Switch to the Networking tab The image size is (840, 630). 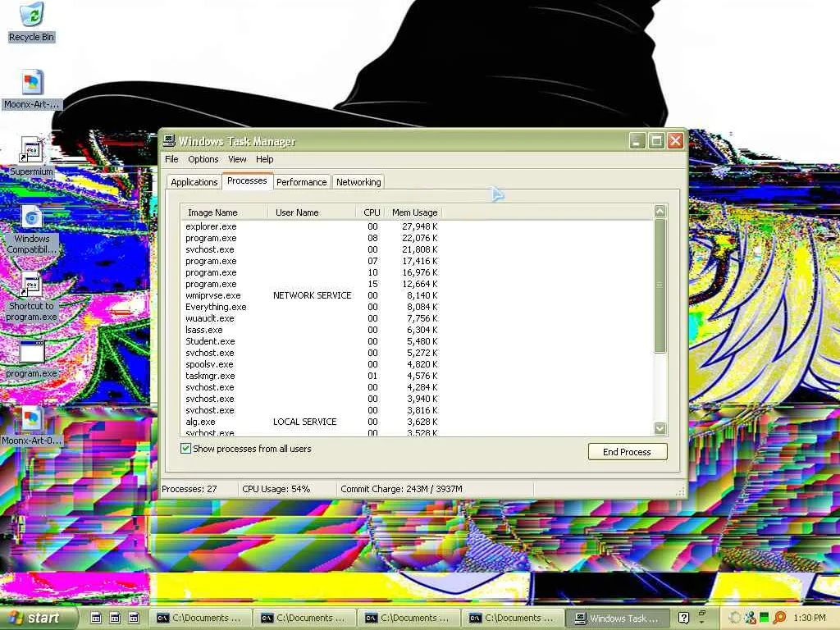click(358, 182)
